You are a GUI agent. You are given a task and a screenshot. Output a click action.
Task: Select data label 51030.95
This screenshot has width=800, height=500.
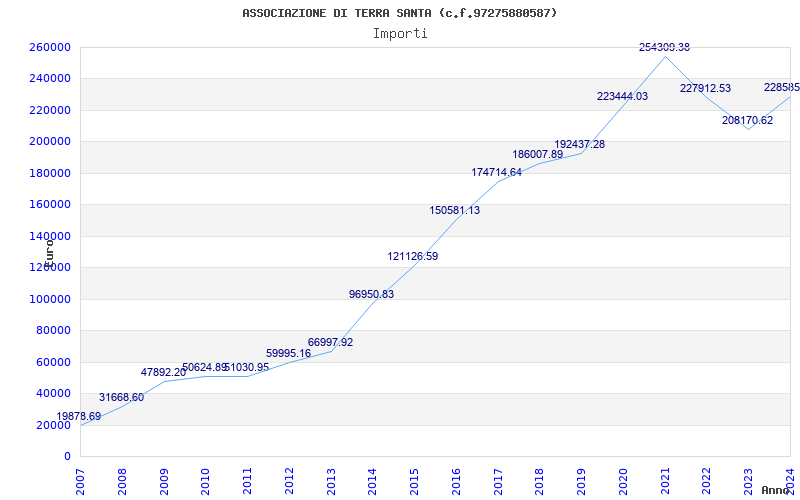(x=247, y=367)
